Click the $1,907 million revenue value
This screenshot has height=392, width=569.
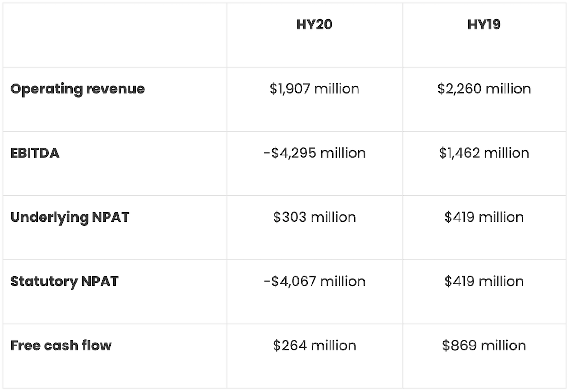pos(314,89)
